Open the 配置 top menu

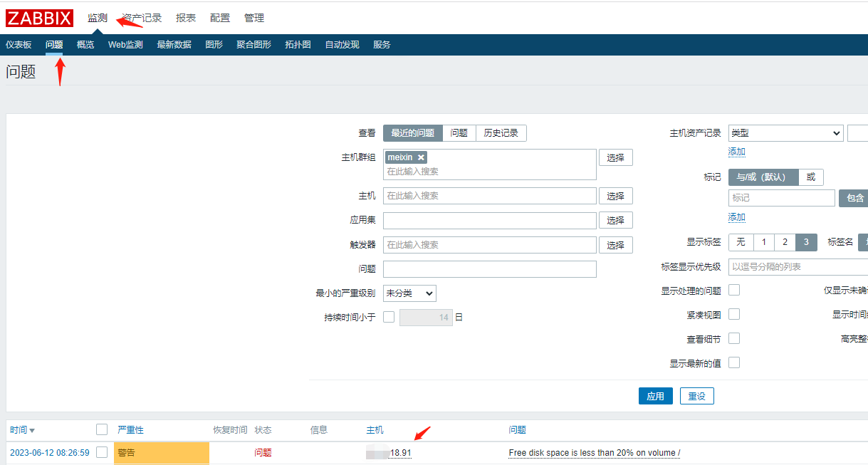(220, 18)
